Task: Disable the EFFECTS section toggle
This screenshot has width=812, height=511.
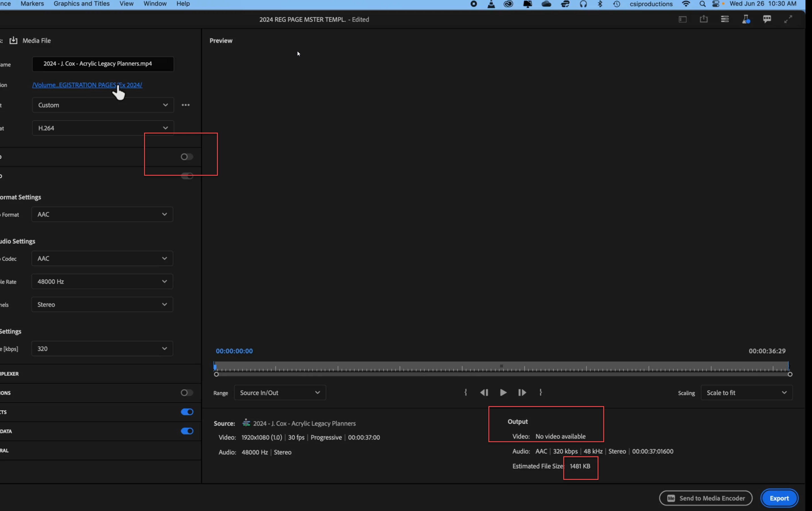Action: tap(187, 412)
